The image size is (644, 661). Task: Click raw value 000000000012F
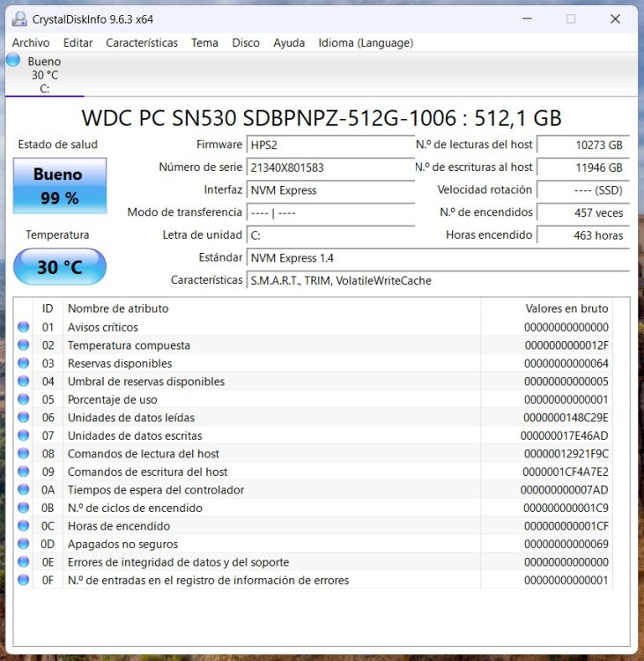(x=566, y=345)
